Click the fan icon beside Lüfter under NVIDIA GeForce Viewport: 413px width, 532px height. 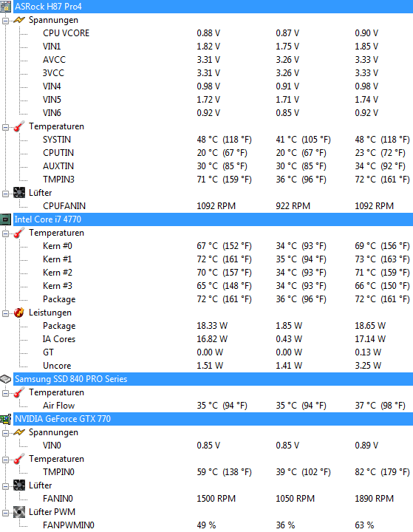[19, 485]
